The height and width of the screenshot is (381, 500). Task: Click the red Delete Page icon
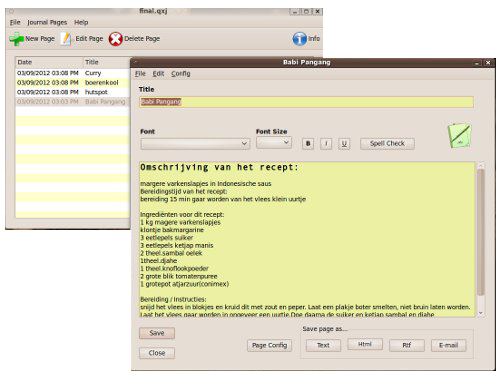point(115,39)
